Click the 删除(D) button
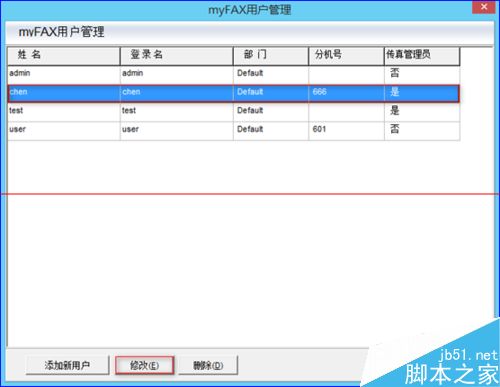Image resolution: width=500 pixels, height=387 pixels. tap(208, 365)
